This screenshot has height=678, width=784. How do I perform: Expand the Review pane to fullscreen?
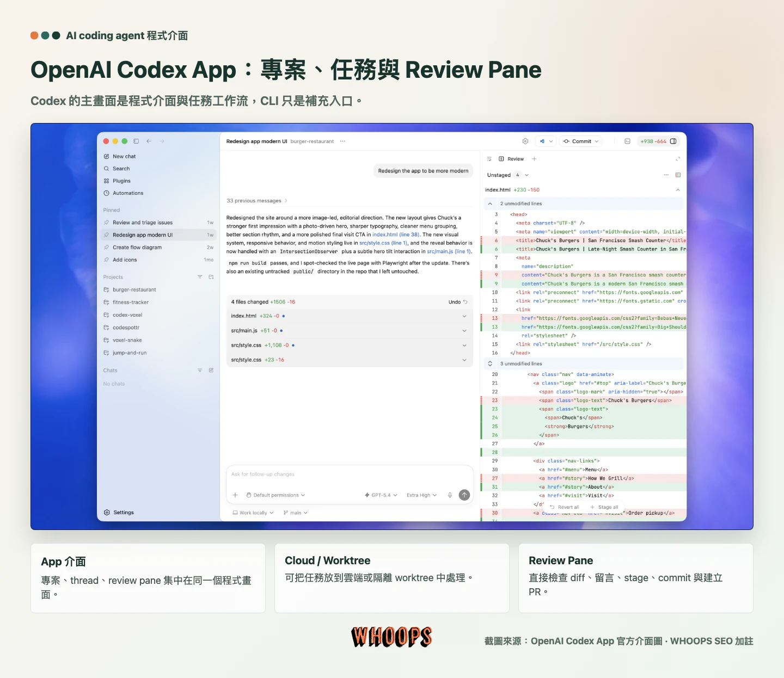(x=678, y=159)
